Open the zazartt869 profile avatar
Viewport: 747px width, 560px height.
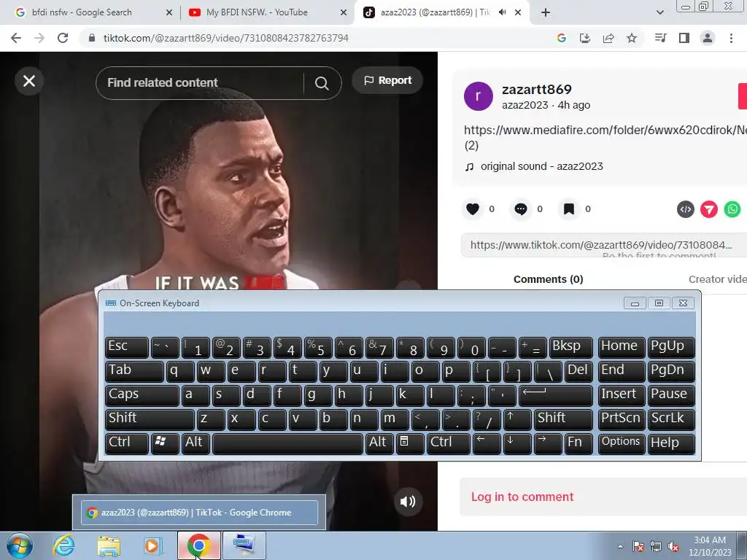tap(479, 96)
